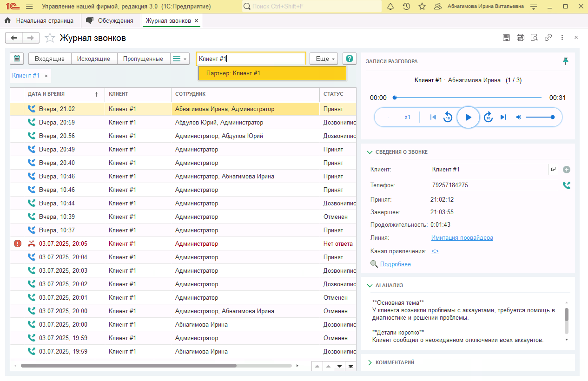Click the print icon in form header
Image resolution: width=588 pixels, height=381 pixels.
pos(521,38)
